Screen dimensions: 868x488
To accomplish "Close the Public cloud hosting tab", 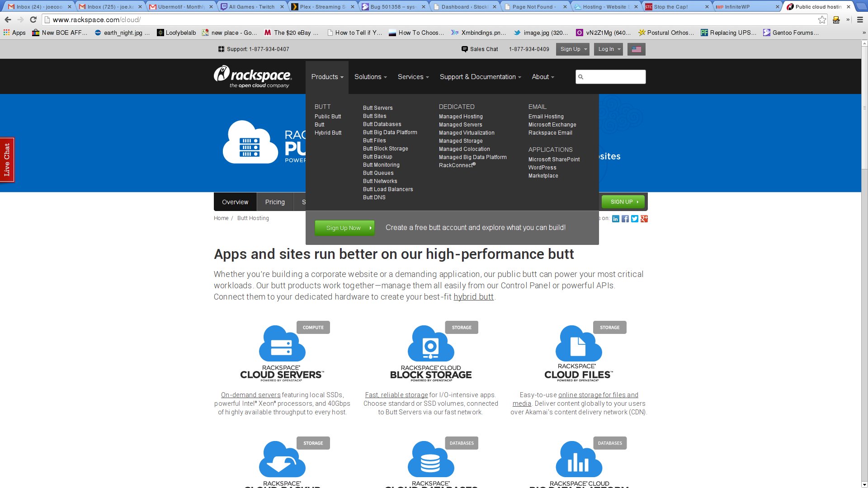I will click(x=849, y=7).
